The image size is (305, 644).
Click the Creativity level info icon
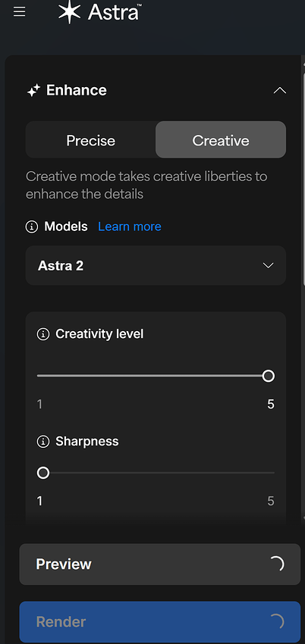pos(43,334)
